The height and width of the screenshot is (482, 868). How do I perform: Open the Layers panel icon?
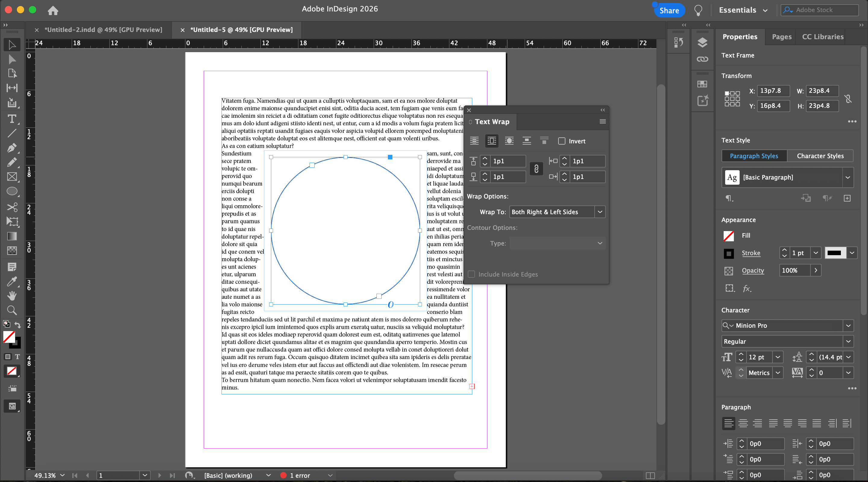702,43
